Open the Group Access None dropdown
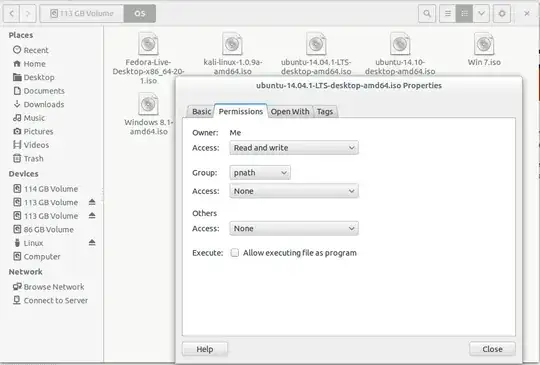The width and height of the screenshot is (540, 365). pos(294,191)
